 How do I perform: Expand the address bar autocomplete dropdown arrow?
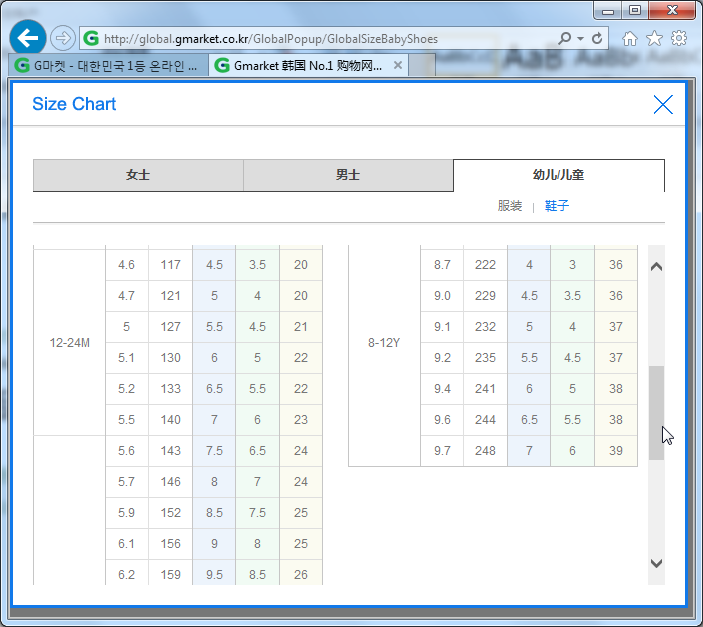pos(581,39)
